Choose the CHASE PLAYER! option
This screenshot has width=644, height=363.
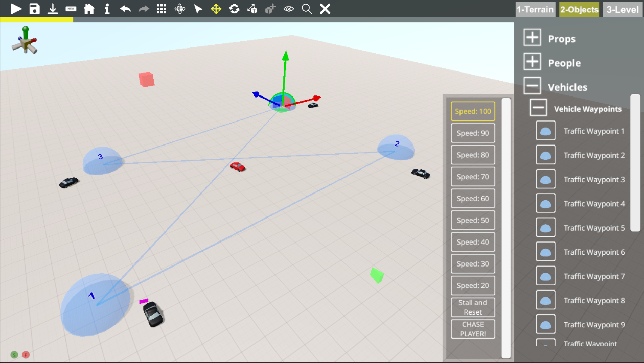pyautogui.click(x=473, y=329)
